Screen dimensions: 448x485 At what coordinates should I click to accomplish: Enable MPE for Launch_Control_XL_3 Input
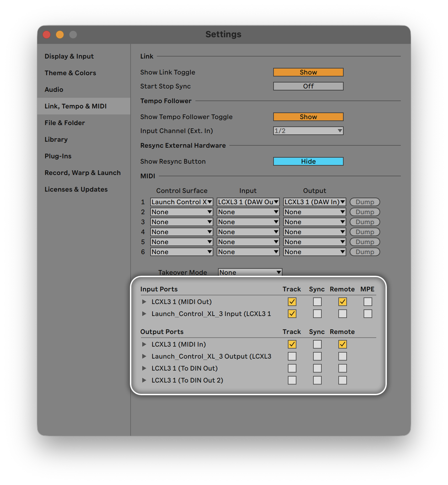[368, 314]
